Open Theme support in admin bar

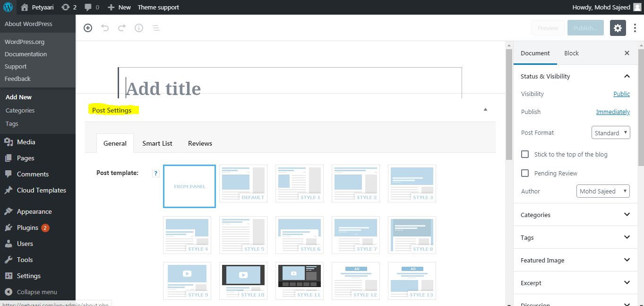pos(158,7)
